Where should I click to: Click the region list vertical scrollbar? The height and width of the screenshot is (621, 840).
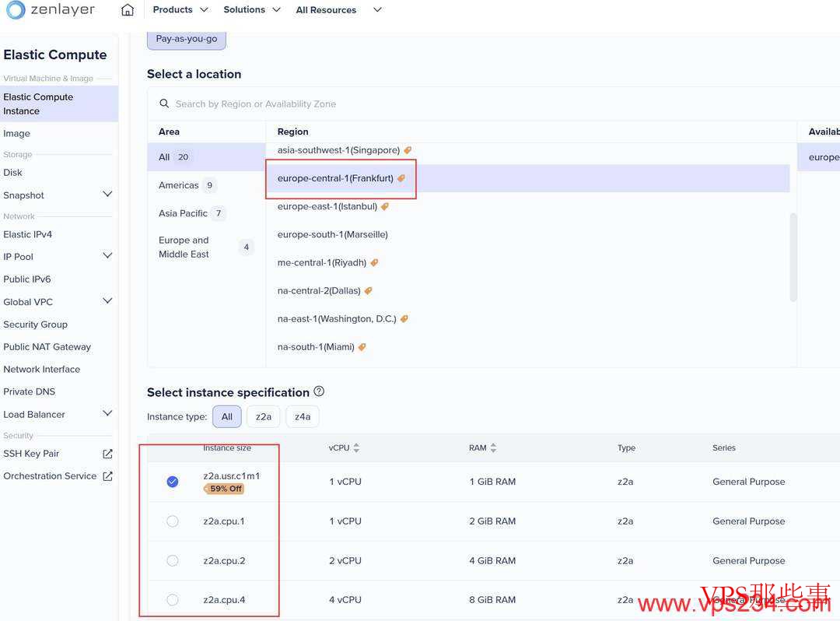(793, 257)
